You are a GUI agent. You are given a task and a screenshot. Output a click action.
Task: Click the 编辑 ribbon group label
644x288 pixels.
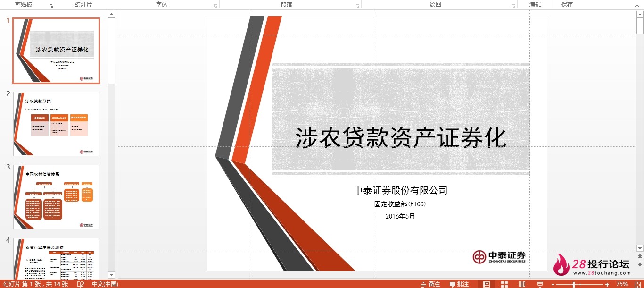(535, 4)
